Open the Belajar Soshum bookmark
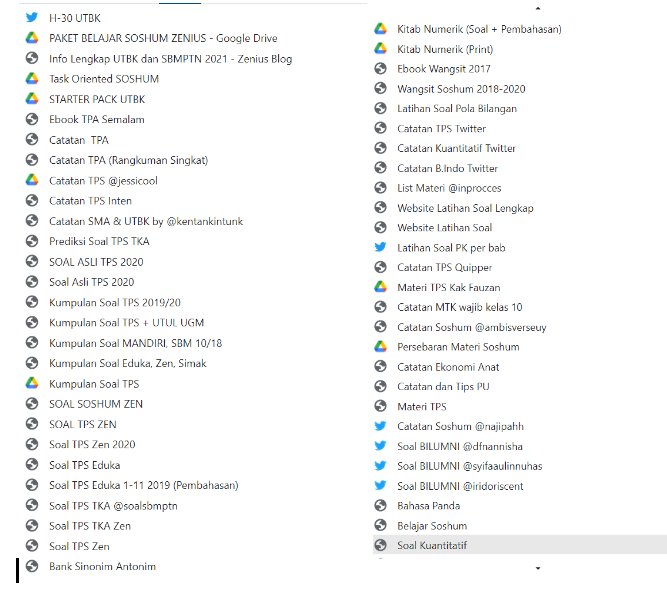667x590 pixels. click(432, 526)
